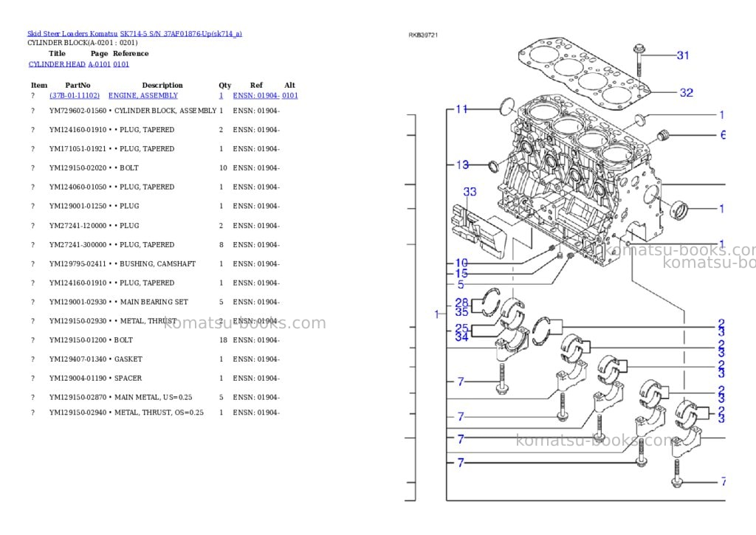Select the MAIN BEARING SET description
Screen dimensions: 756x535
154,303
